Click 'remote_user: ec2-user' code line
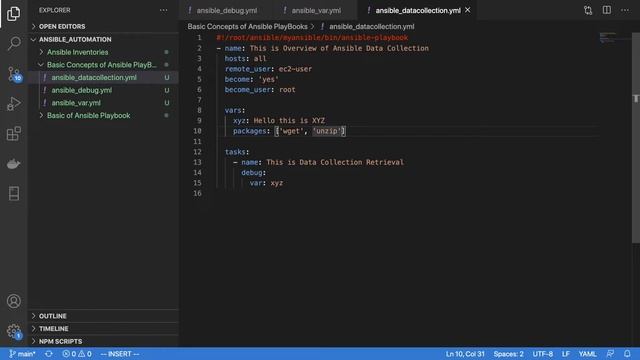The image size is (640, 360). (x=268, y=69)
